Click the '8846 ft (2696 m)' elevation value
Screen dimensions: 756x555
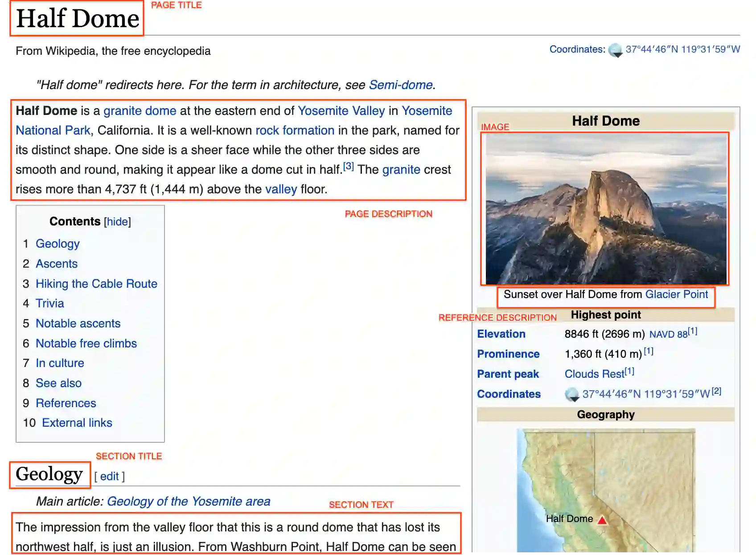[604, 334]
